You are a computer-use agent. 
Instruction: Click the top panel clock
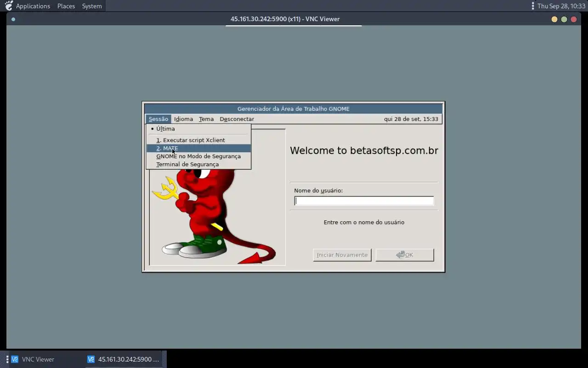[561, 6]
